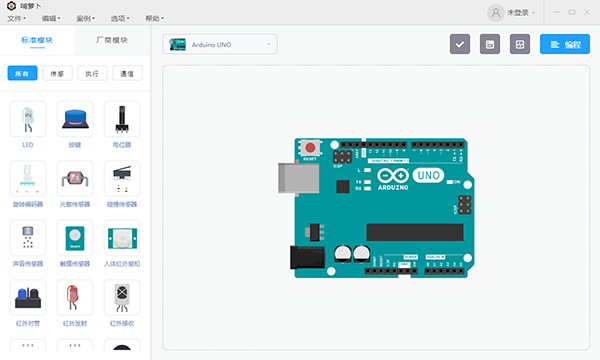600x360 pixels.
Task: Select the LED module icon
Action: tap(28, 119)
